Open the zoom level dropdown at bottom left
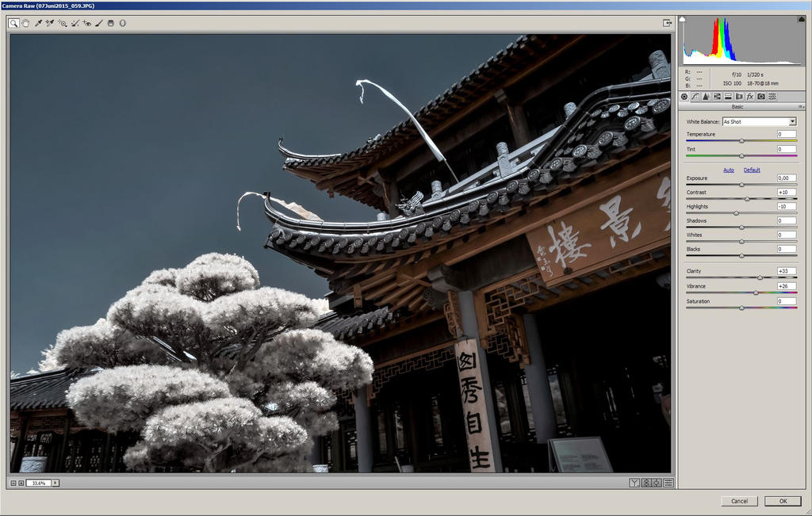The height and width of the screenshot is (516, 812). coord(54,481)
